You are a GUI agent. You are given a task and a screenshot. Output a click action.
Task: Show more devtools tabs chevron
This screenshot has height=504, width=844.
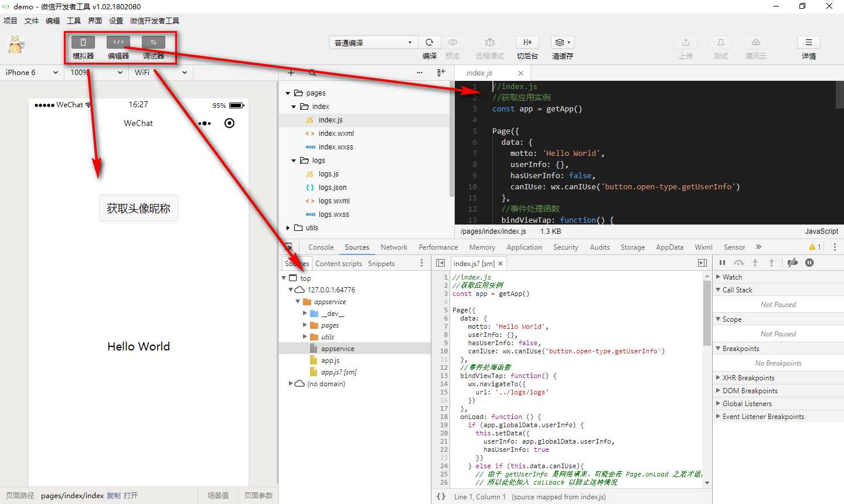tap(758, 247)
